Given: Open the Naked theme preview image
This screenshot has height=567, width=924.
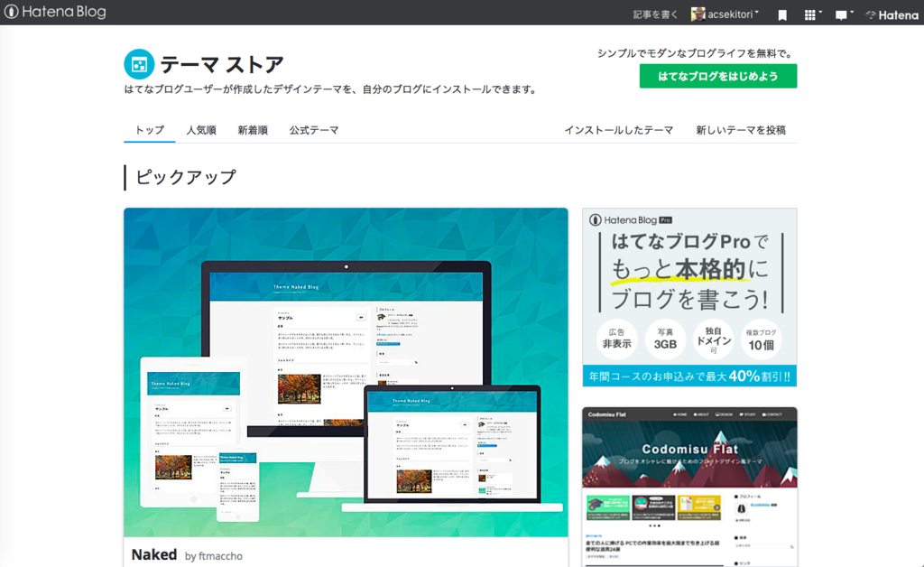Looking at the screenshot, I should (346, 372).
